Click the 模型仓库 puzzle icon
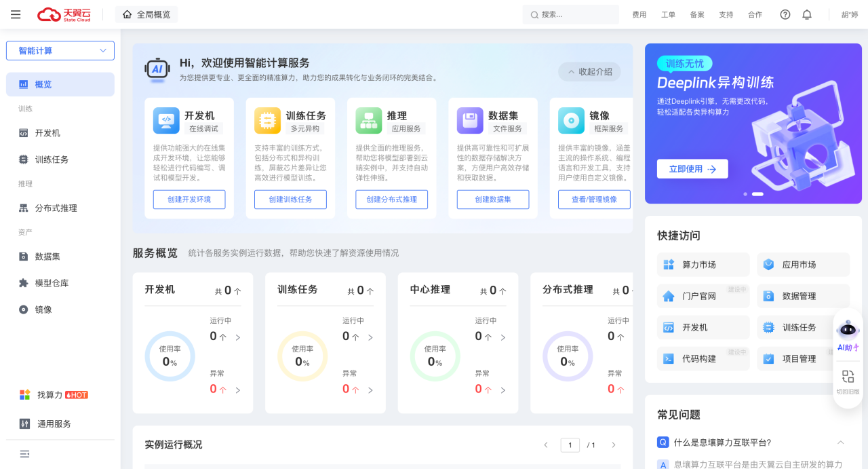Viewport: 868px width, 469px height. (x=24, y=283)
